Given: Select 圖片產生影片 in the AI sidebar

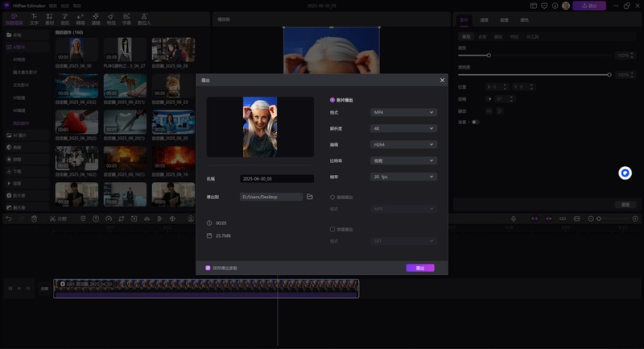Looking at the screenshot, I should click(25, 73).
